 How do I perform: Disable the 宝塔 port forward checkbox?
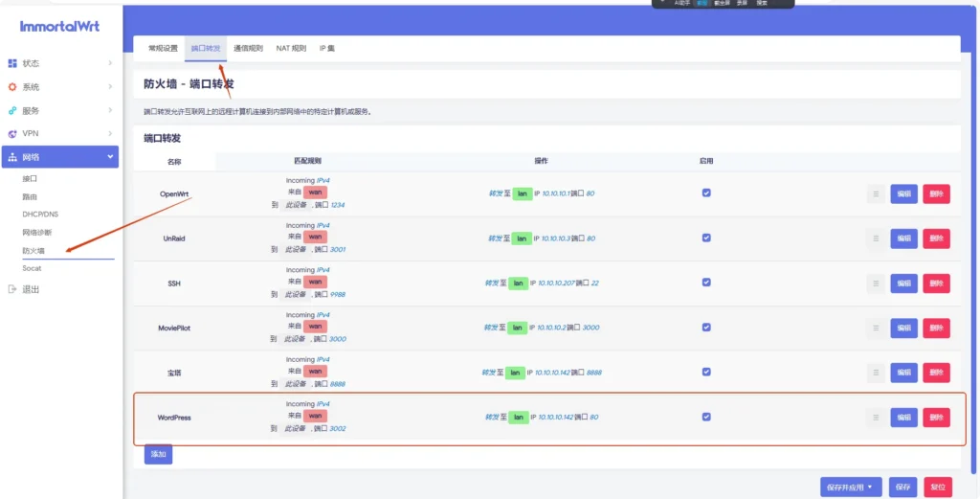[706, 372]
